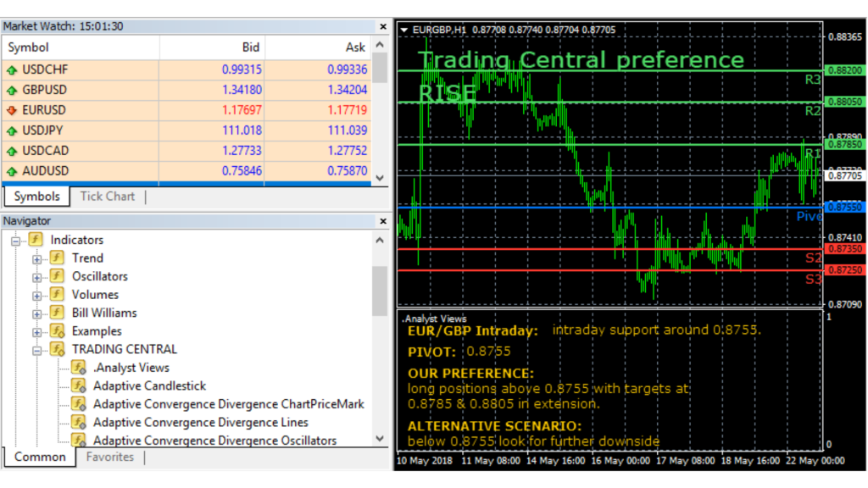This screenshot has height=488, width=868.
Task: Collapse the Indicators tree node
Action: pyautogui.click(x=15, y=241)
